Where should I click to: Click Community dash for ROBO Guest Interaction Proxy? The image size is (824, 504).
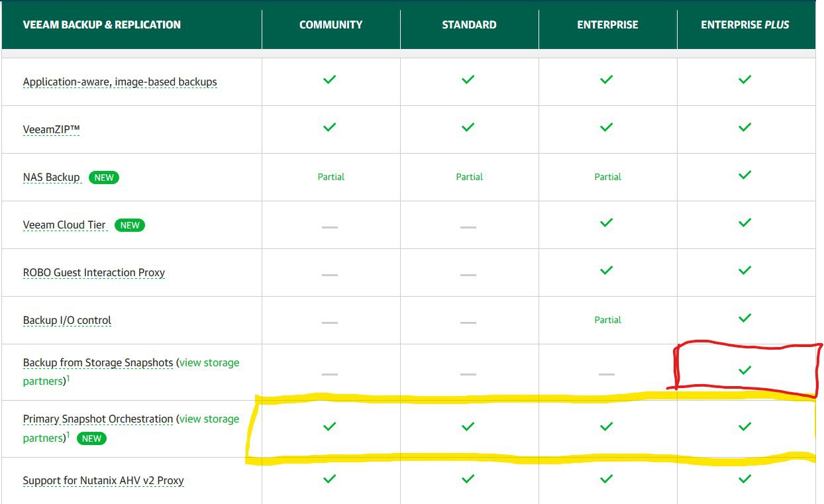pyautogui.click(x=330, y=275)
